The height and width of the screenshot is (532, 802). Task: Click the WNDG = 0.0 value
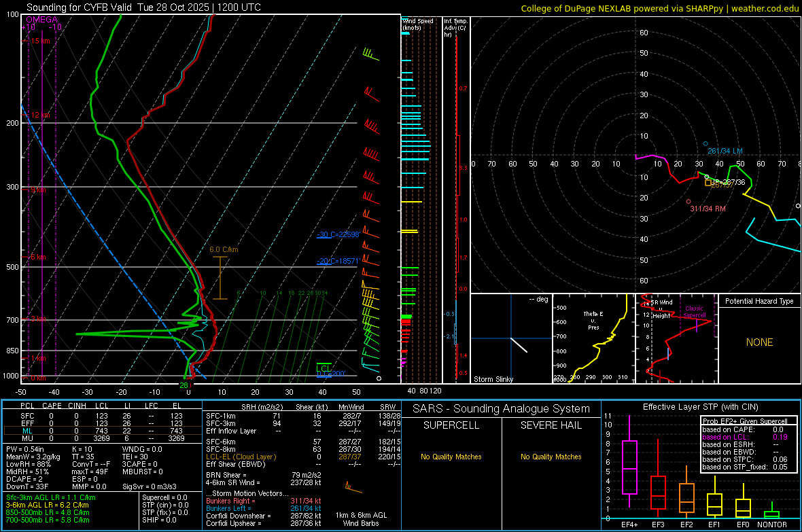(x=142, y=449)
